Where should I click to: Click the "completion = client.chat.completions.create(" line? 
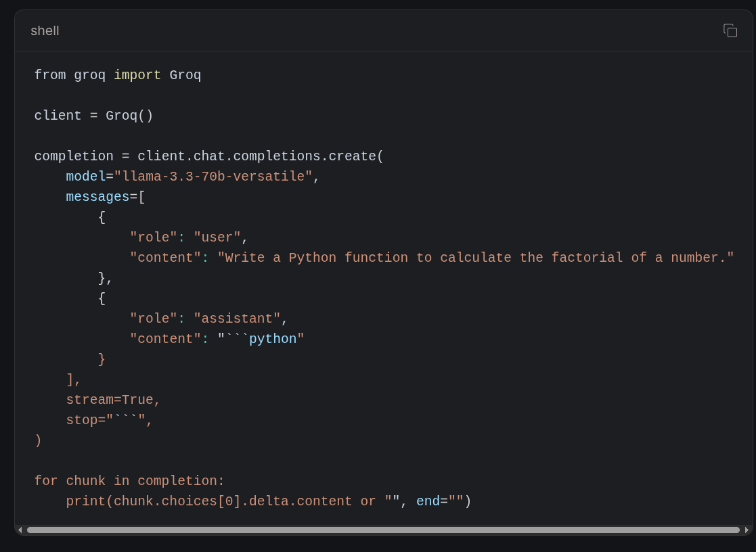[x=208, y=156]
